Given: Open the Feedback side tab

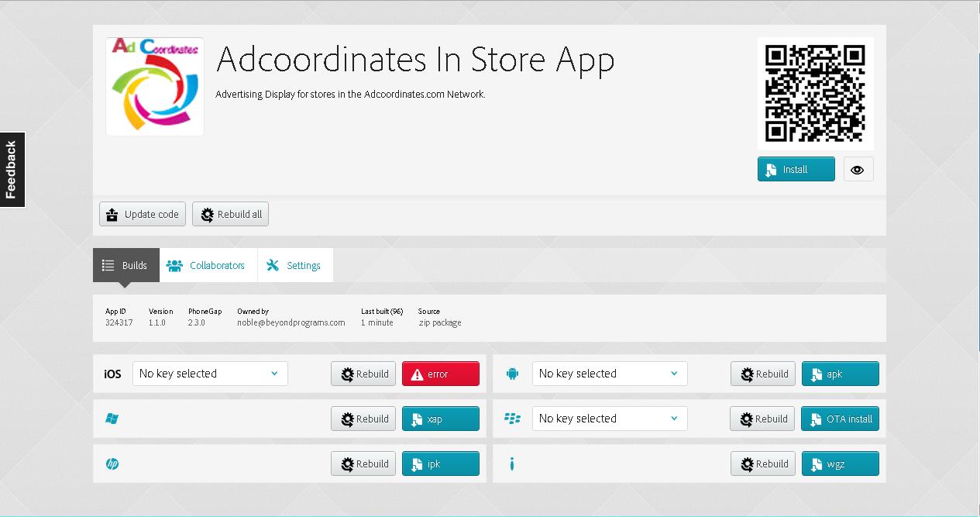Looking at the screenshot, I should (12, 170).
